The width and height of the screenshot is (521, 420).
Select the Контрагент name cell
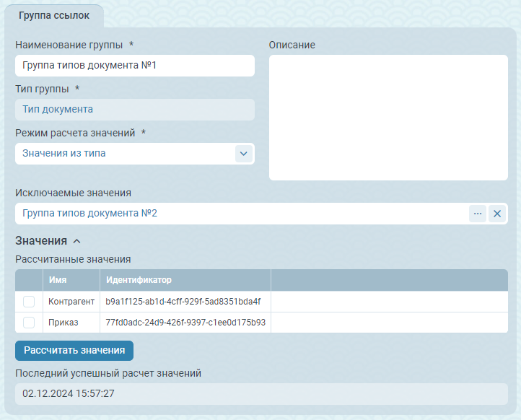click(x=71, y=302)
